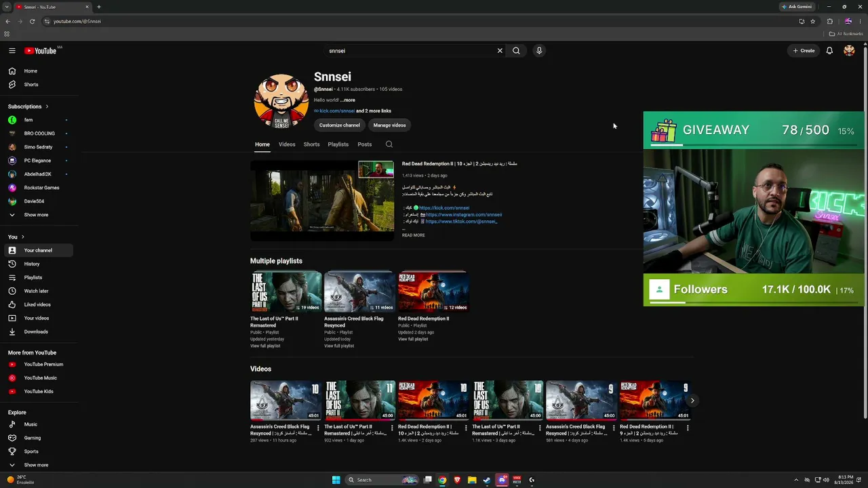This screenshot has height=488, width=868.
Task: Select the Snnsei - YouTube browser tab
Action: [53, 7]
